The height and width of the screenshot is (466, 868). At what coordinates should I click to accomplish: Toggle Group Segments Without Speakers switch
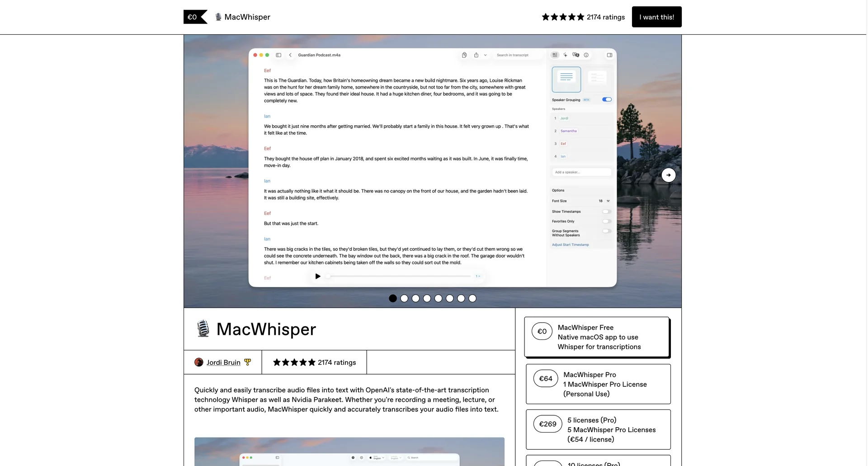point(607,231)
